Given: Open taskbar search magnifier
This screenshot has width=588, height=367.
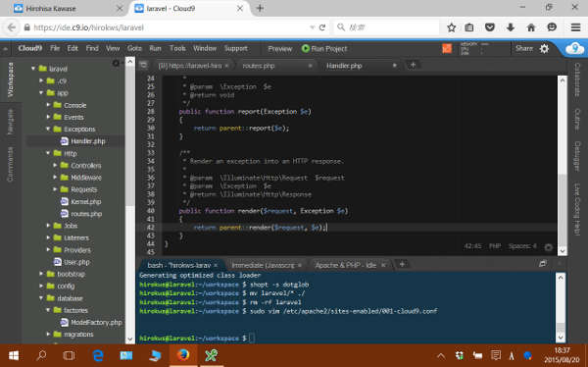Looking at the screenshot, I should coord(41,355).
